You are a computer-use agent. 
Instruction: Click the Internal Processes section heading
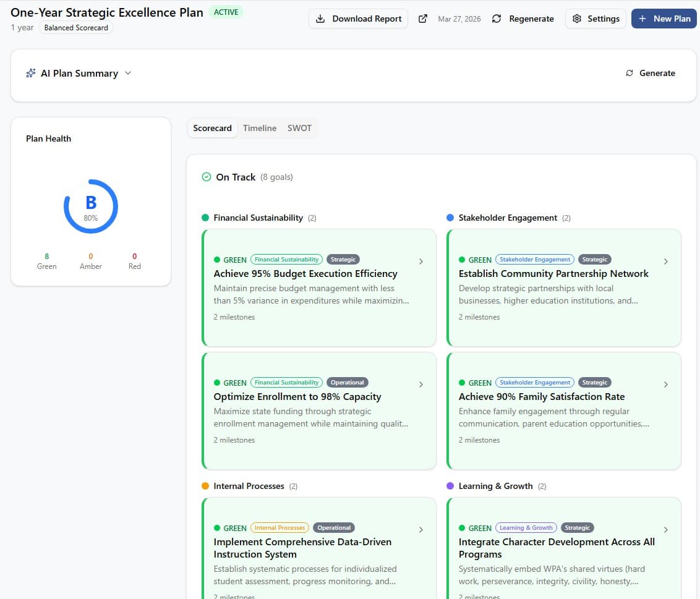click(x=249, y=486)
